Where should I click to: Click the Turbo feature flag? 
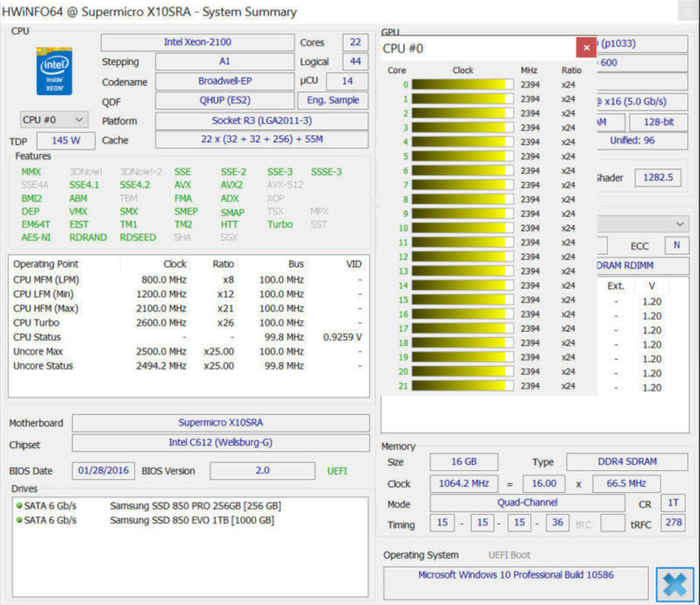coord(279,224)
